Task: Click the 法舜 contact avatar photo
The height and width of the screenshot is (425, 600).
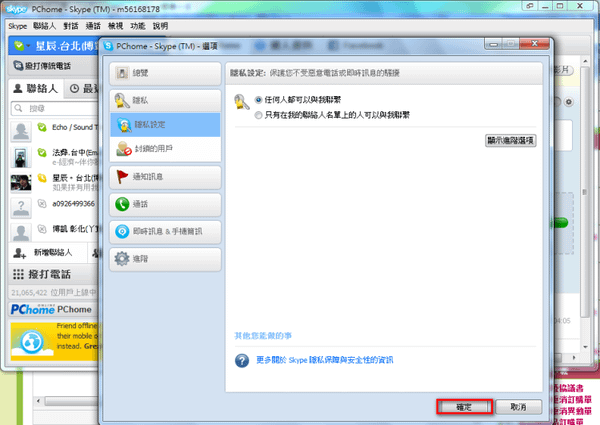Action: tap(21, 157)
